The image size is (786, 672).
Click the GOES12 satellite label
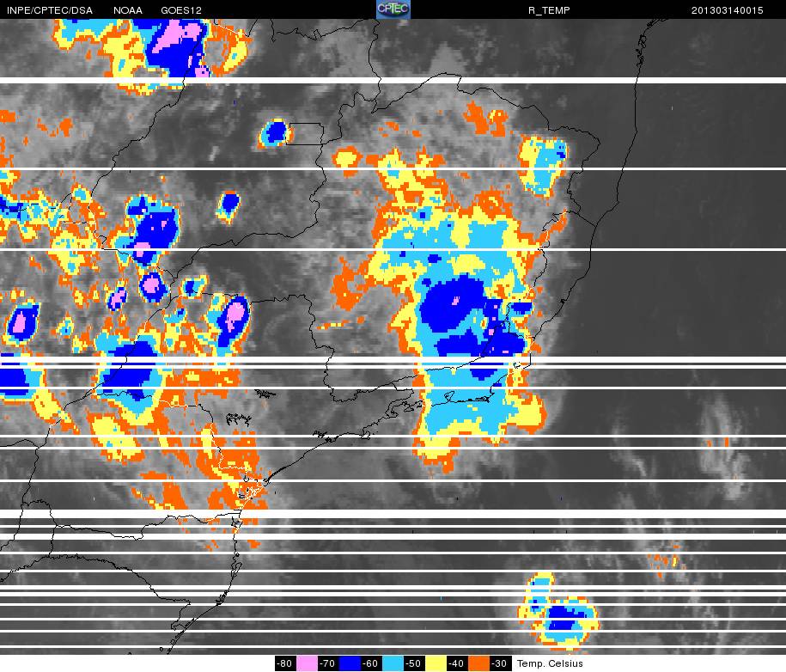181,10
